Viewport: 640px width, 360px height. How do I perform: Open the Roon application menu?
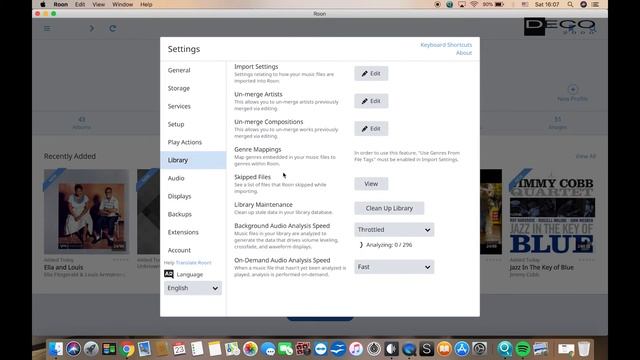[61, 4]
